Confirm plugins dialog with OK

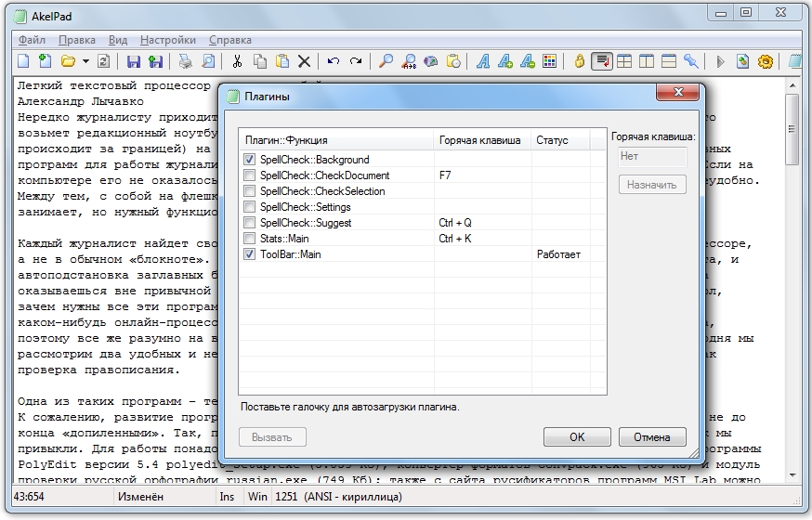(577, 436)
